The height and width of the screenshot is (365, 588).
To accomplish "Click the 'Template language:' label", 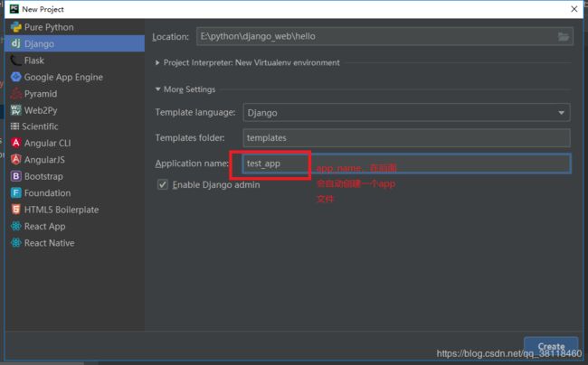I will tap(195, 112).
